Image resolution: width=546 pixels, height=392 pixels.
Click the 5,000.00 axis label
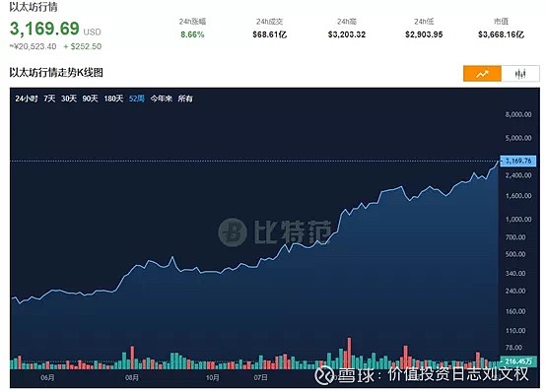[518, 138]
